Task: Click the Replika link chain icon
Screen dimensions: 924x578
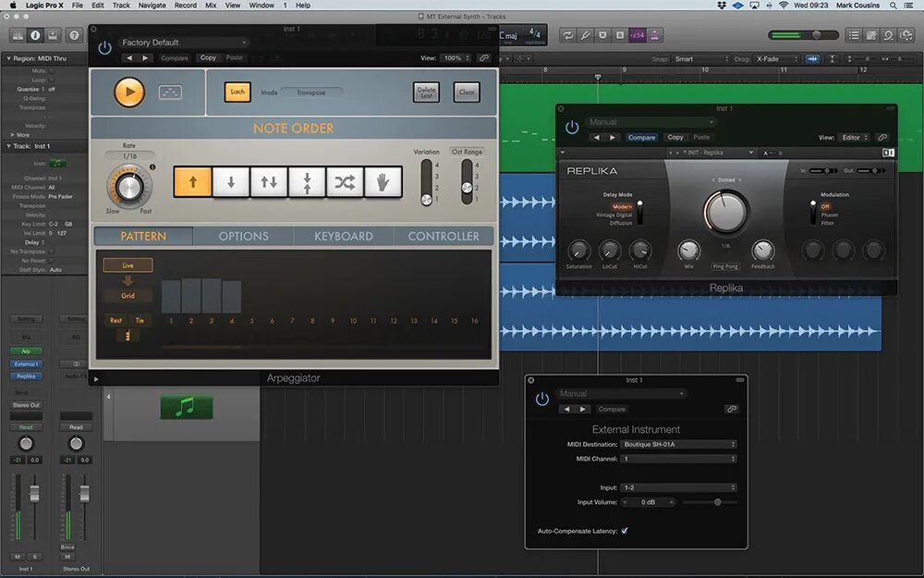Action: [x=882, y=138]
